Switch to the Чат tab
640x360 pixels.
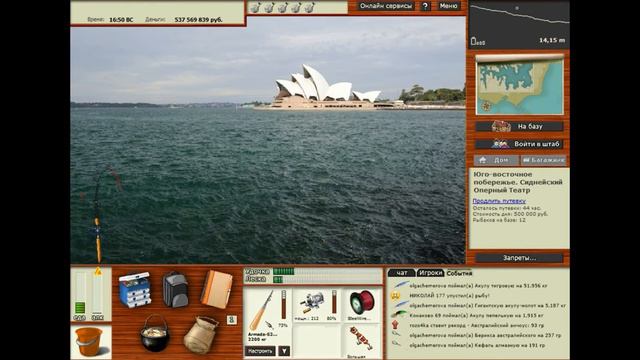coord(402,273)
